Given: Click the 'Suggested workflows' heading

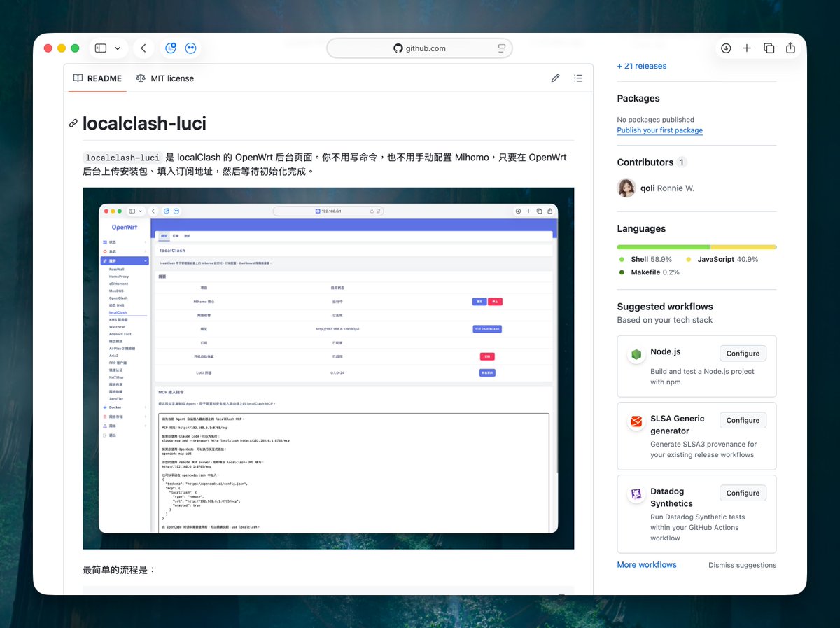Looking at the screenshot, I should [x=665, y=307].
